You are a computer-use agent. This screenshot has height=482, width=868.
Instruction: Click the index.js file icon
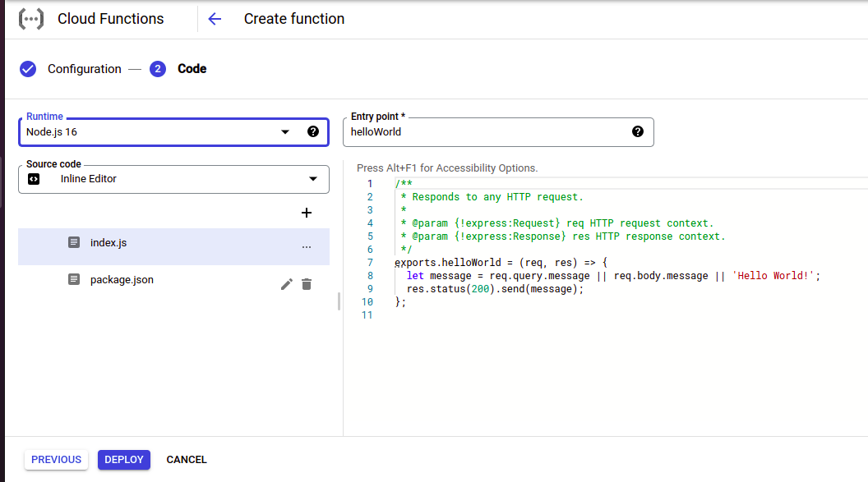coord(74,242)
